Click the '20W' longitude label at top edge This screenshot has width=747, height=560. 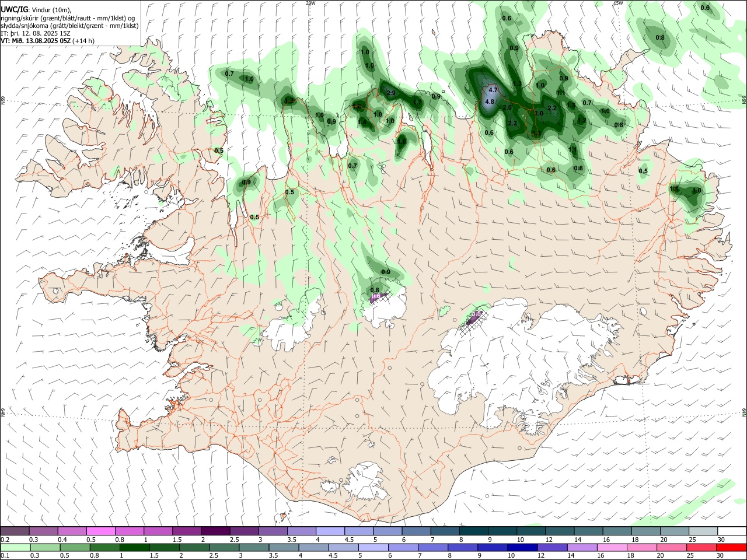[x=310, y=3]
